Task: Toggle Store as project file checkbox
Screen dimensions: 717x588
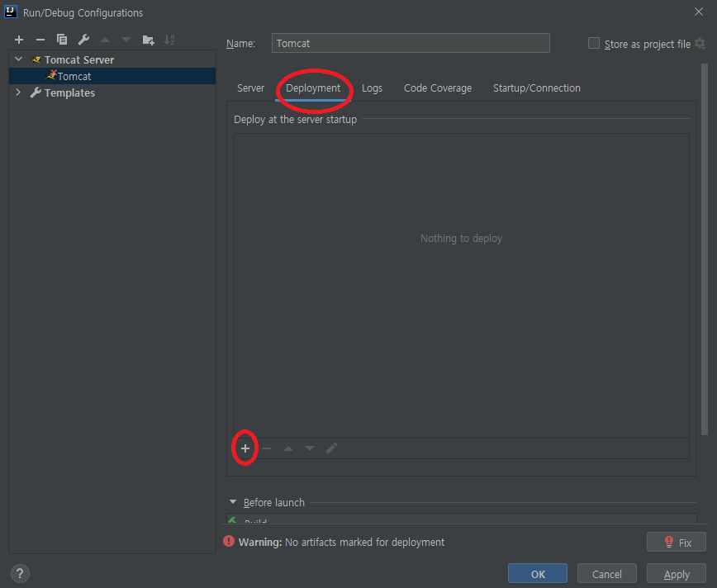Action: pyautogui.click(x=594, y=43)
